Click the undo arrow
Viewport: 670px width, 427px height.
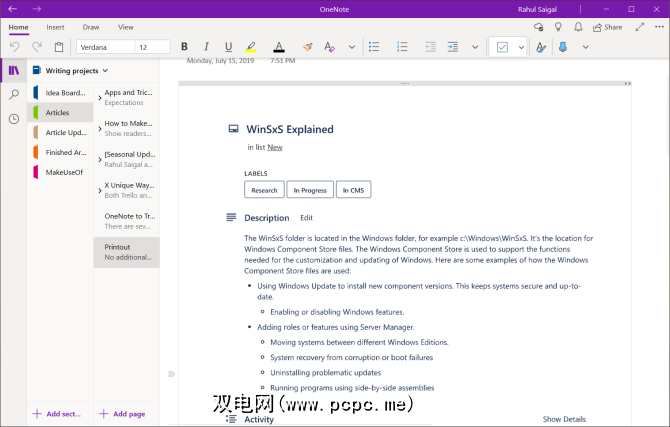[14, 47]
